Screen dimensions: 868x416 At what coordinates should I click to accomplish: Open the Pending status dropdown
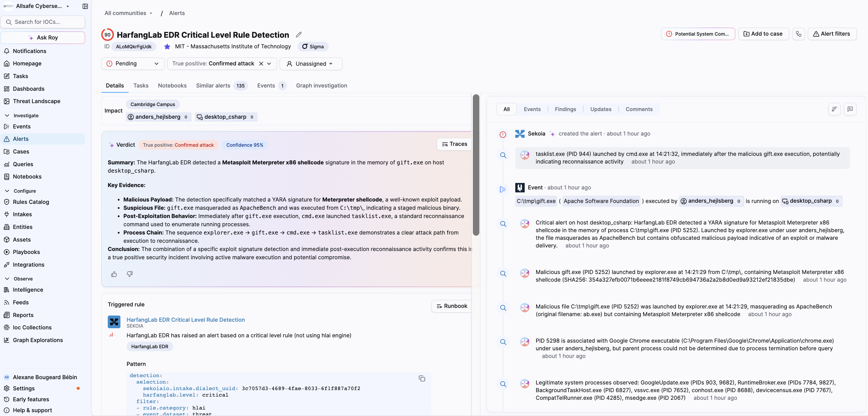point(133,63)
